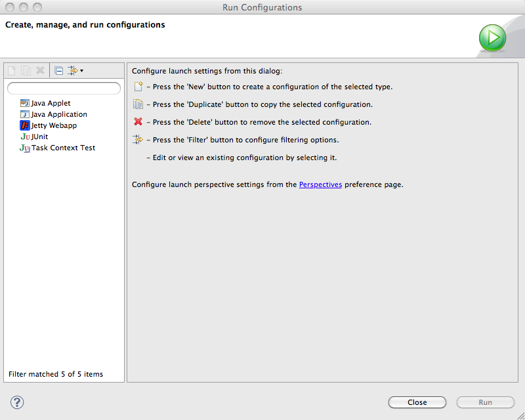Image resolution: width=525 pixels, height=420 pixels.
Task: Open the Perspectives preference page link
Action: click(x=320, y=184)
